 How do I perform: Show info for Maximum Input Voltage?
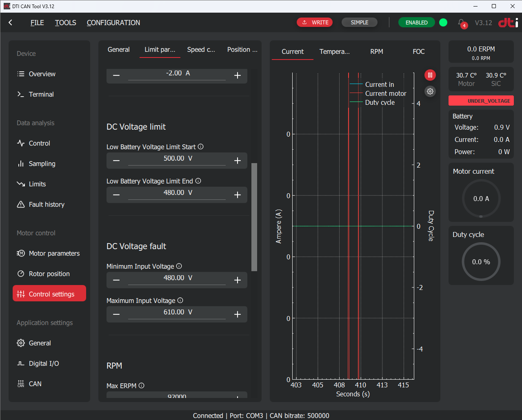point(180,301)
